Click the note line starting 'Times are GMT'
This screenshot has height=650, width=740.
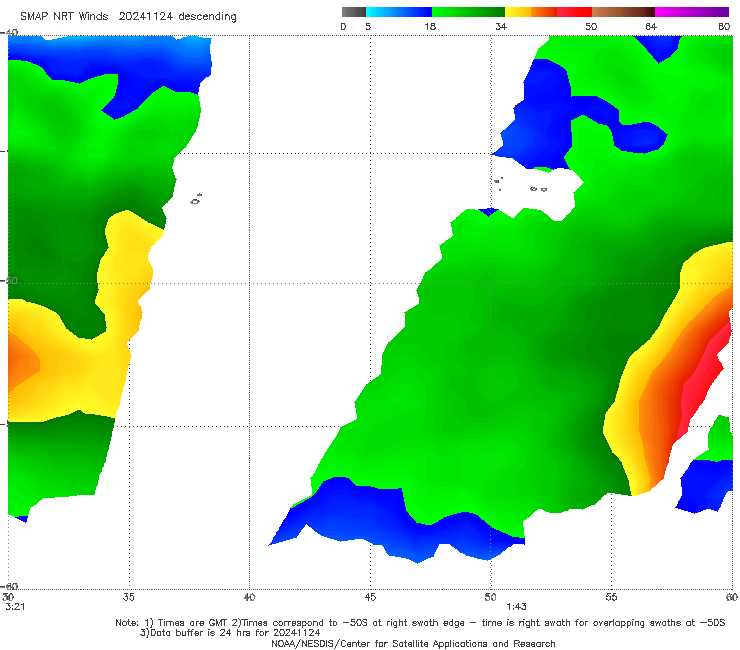[420, 623]
